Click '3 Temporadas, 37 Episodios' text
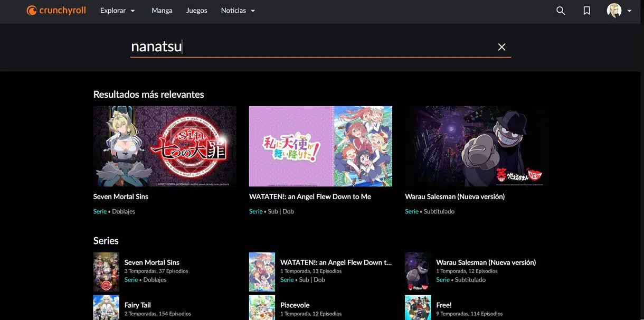This screenshot has width=644, height=320. pyautogui.click(x=156, y=271)
